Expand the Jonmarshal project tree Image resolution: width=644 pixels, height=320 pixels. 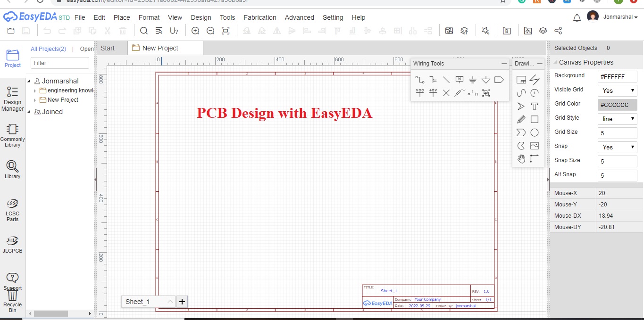coord(29,81)
